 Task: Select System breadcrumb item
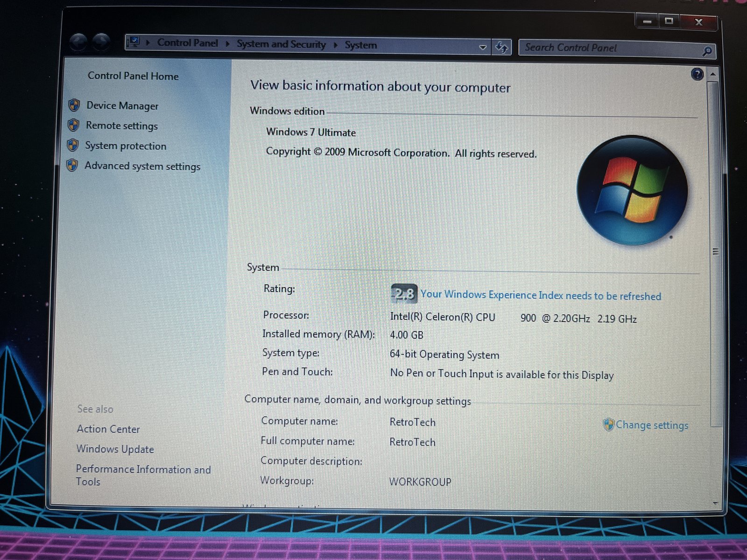(361, 45)
